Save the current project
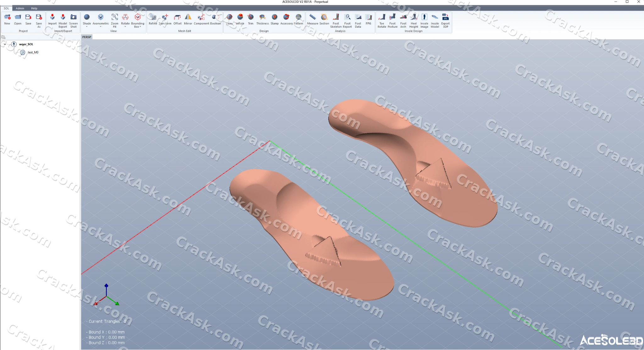644x350 pixels. tap(28, 19)
